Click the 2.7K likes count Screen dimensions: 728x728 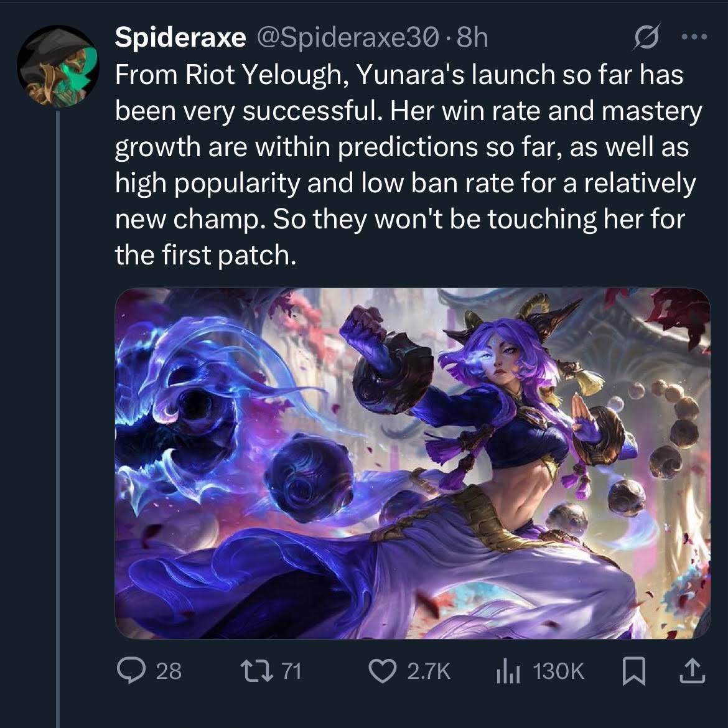pyautogui.click(x=428, y=671)
